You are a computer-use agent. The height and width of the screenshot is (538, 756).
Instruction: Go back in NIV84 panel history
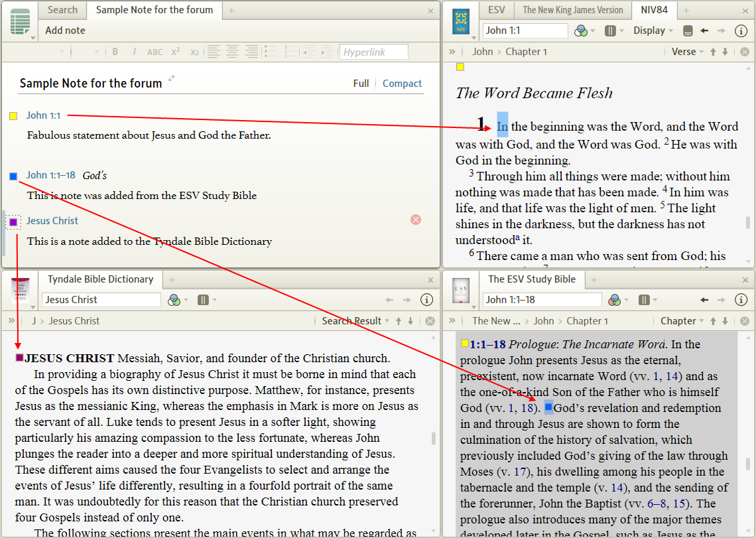(x=704, y=31)
